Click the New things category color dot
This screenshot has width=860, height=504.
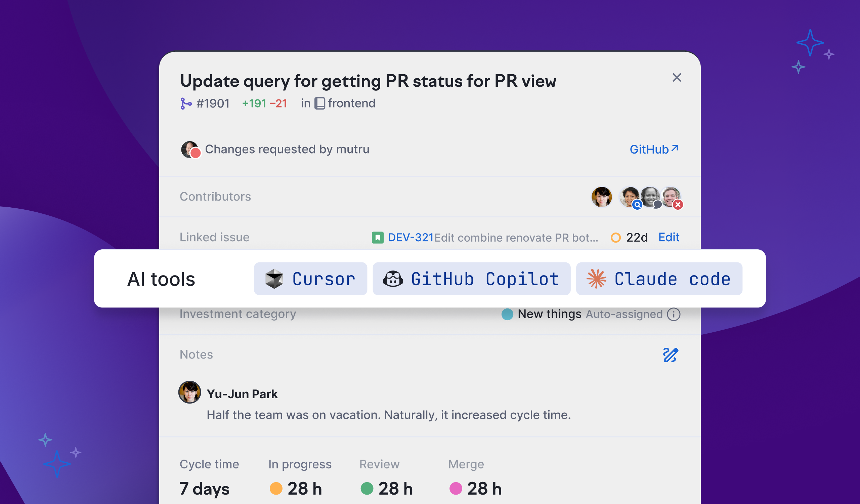tap(507, 314)
